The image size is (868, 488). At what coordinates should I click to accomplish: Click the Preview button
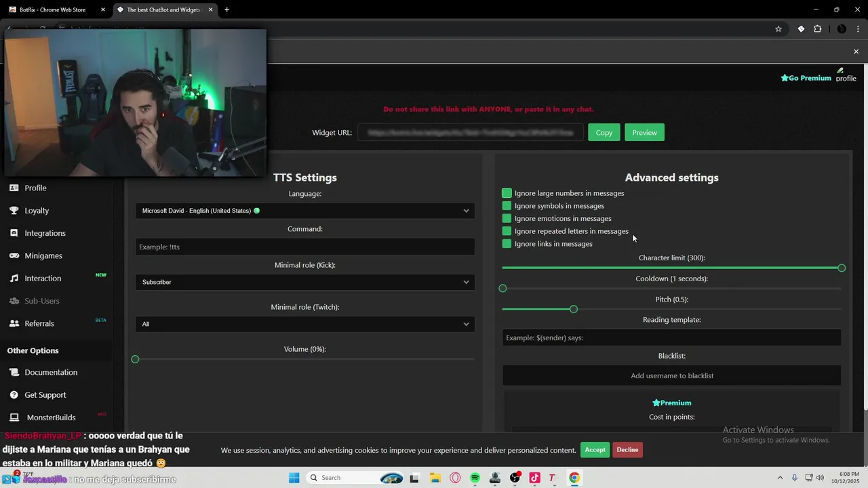click(644, 132)
